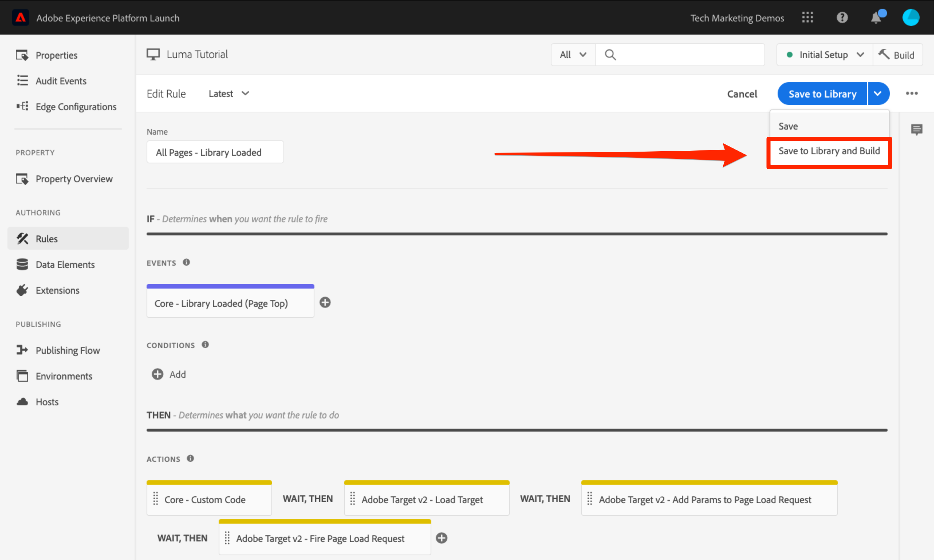The image size is (934, 560).
Task: Open notifications bell icon
Action: coord(876,18)
